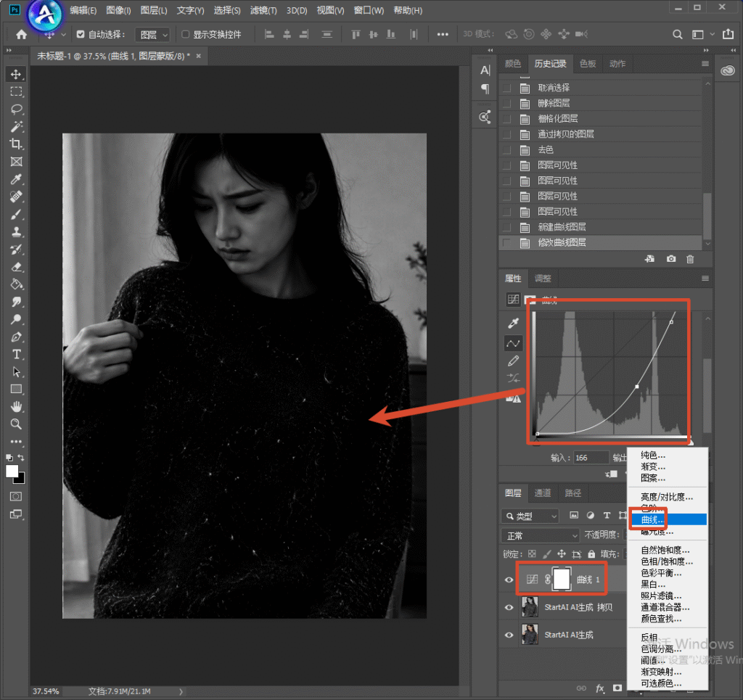Toggle history source box beside 去色

click(507, 149)
